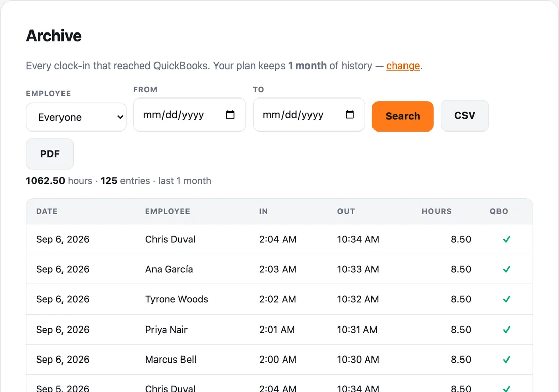Select the Marcus Bell employee name

tap(171, 360)
